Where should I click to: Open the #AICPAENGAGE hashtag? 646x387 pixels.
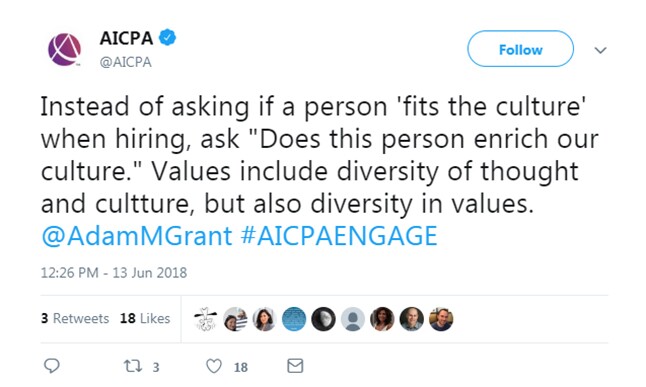[x=339, y=236]
